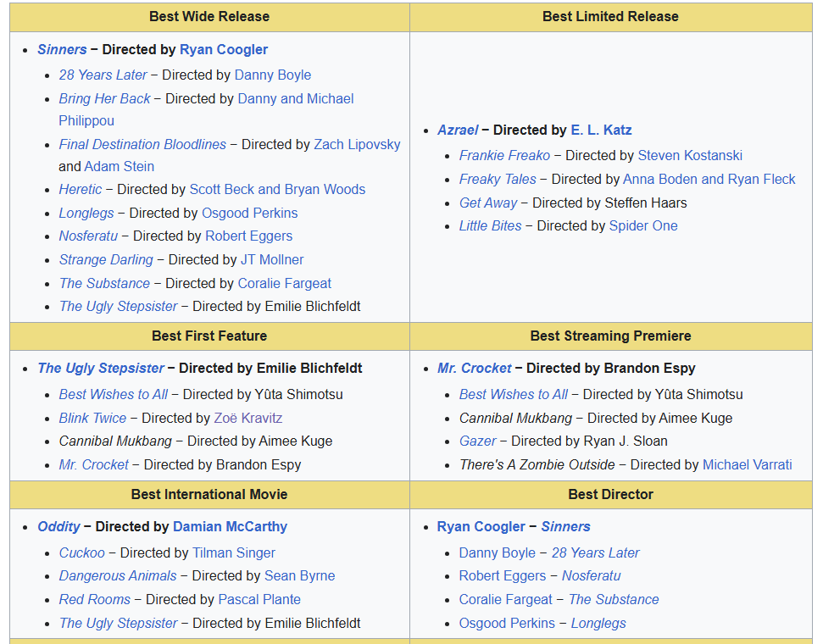Open The Substance link under Best Director

click(x=614, y=600)
